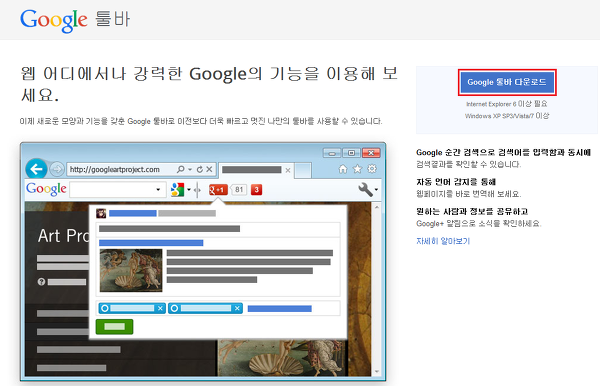600x386 pixels.
Task: Open the 자세히 알아보기 link
Action: coord(443,241)
